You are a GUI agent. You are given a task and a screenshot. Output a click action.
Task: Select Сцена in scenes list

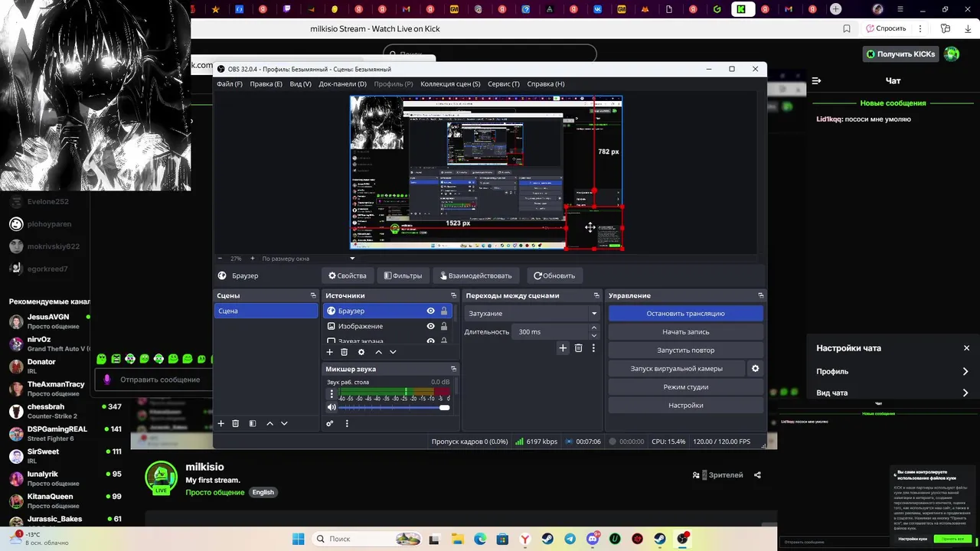(266, 311)
